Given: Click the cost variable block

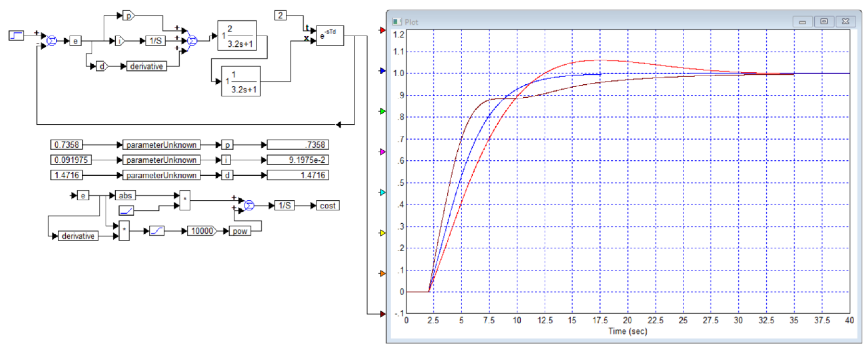Looking at the screenshot, I should click(327, 206).
